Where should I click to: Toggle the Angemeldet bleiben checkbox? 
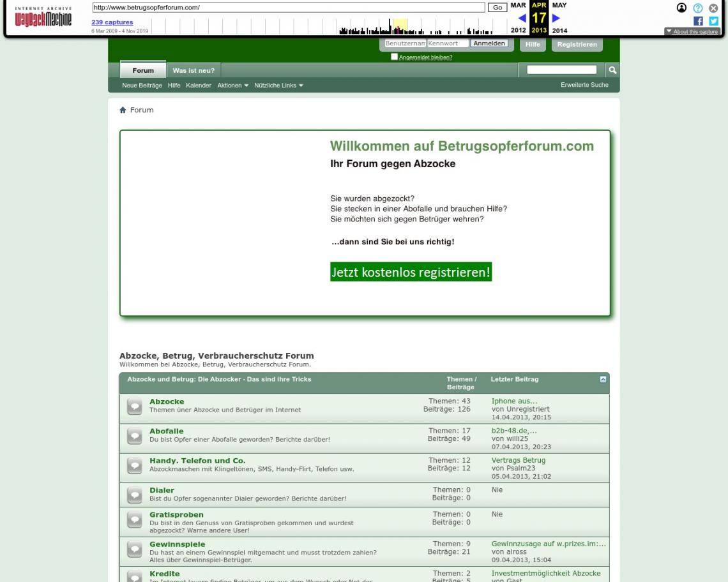(394, 57)
